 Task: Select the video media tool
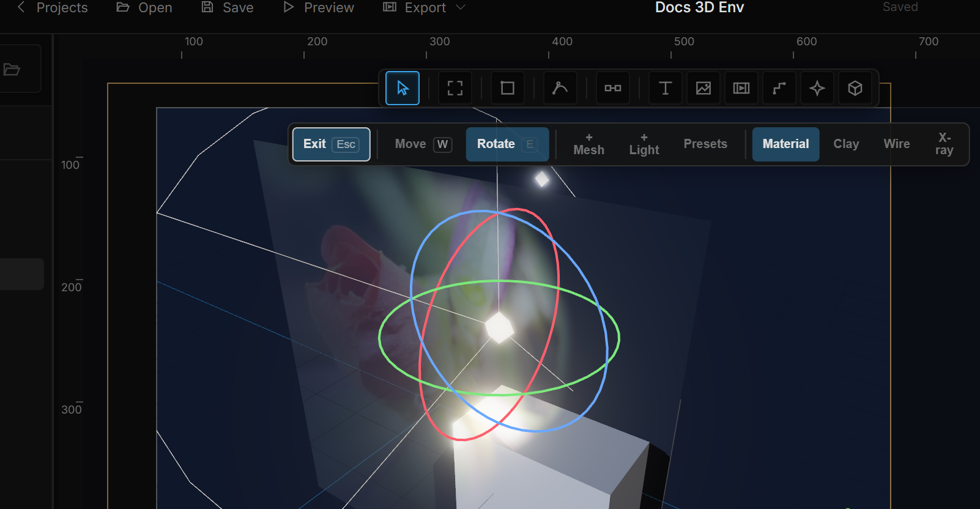pyautogui.click(x=741, y=88)
